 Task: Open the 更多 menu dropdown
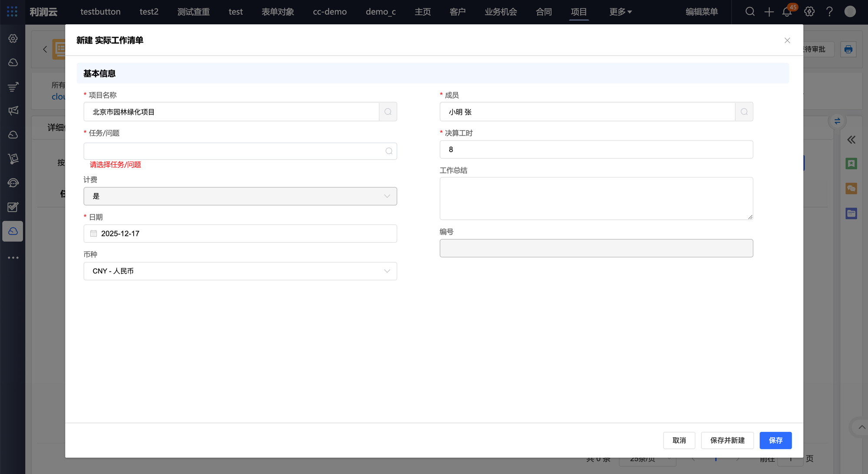620,12
